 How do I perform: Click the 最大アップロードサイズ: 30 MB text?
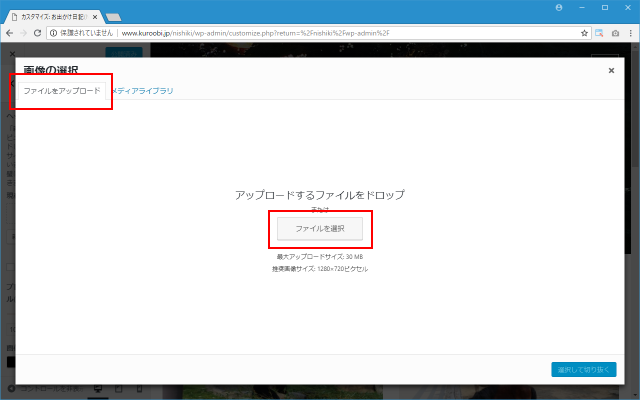click(x=320, y=257)
